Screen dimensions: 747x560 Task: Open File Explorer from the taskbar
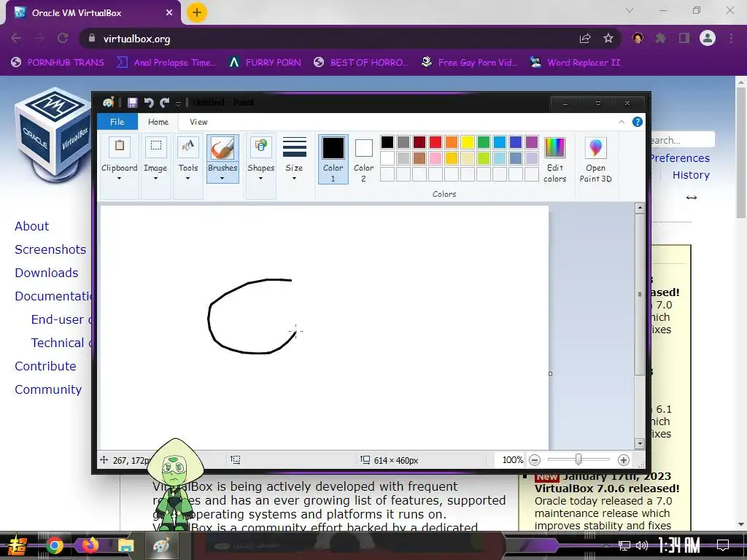point(125,545)
